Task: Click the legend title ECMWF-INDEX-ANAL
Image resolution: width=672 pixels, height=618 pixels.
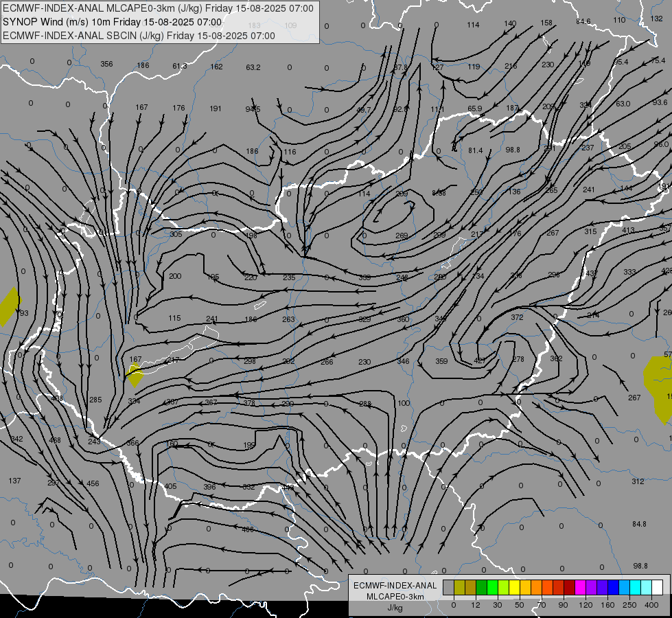Action: tap(395, 586)
